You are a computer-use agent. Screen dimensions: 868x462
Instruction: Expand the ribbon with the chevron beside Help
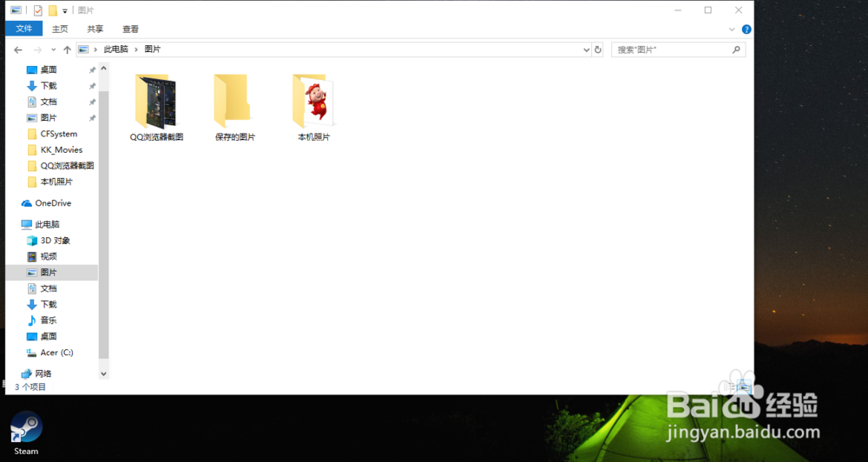732,30
